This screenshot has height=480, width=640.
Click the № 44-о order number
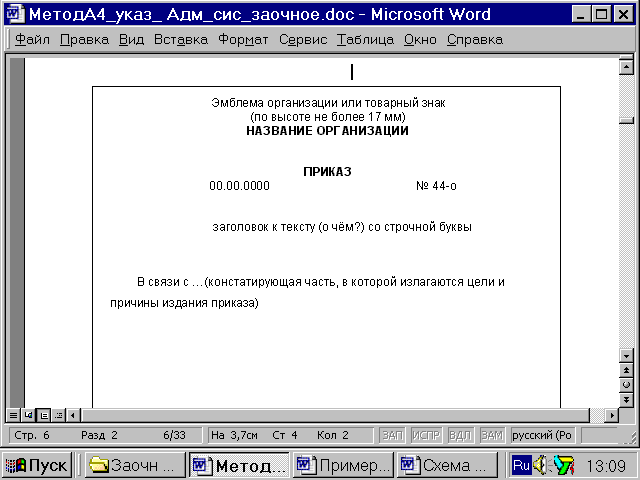(x=436, y=186)
